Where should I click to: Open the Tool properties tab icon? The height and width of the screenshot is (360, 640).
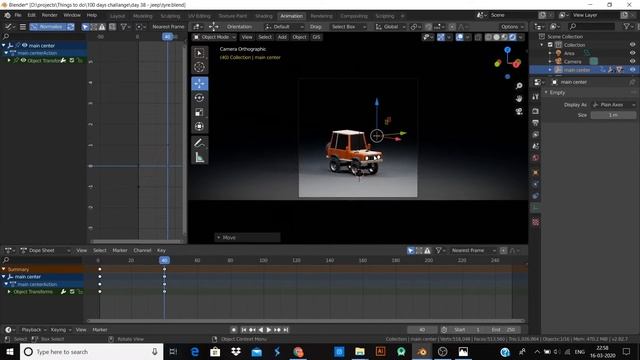(536, 97)
